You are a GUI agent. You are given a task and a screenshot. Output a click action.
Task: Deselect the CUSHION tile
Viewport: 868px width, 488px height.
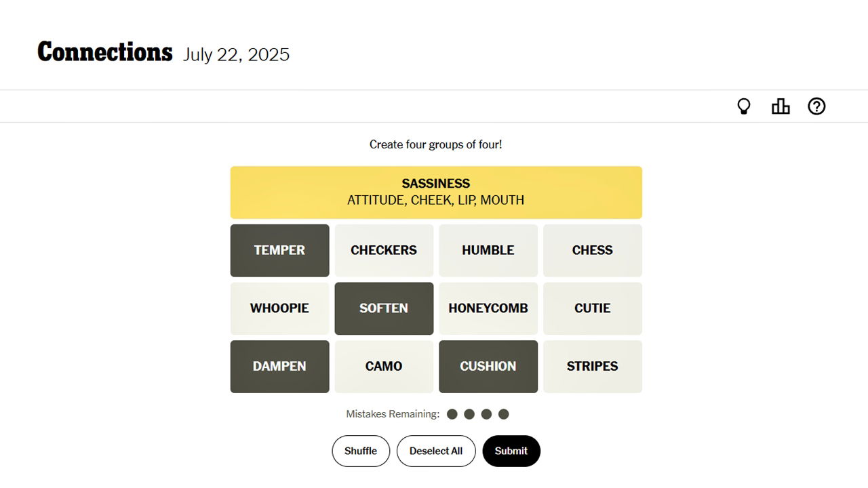point(488,367)
